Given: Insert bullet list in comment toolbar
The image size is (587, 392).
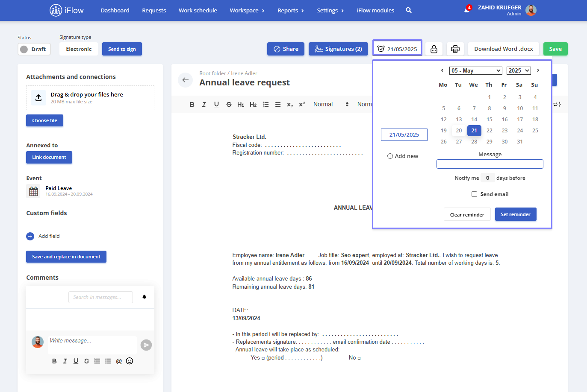Looking at the screenshot, I should [108, 361].
